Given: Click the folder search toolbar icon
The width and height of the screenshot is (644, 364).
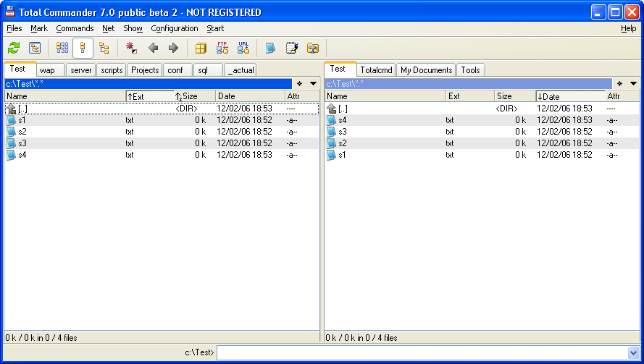Looking at the screenshot, I should [x=312, y=48].
